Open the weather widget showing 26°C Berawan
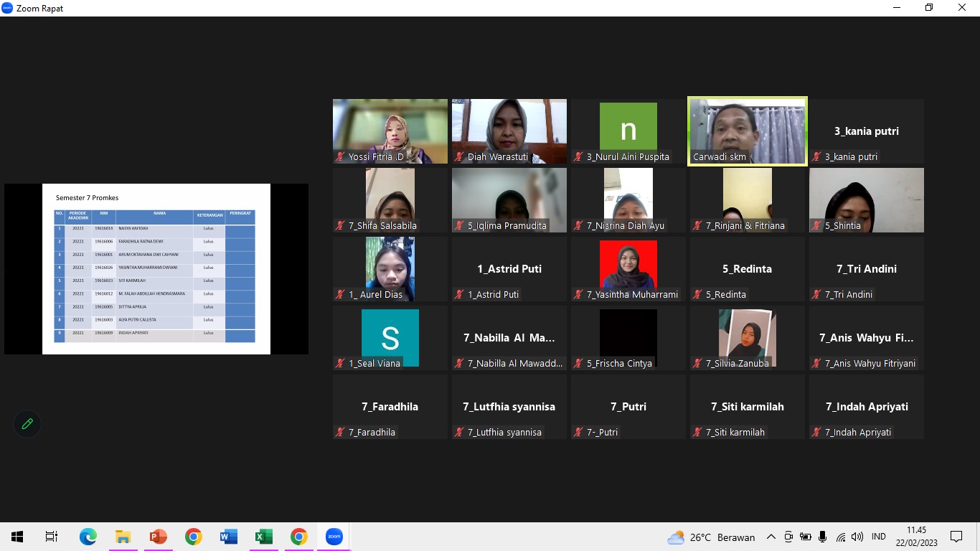Image resolution: width=980 pixels, height=551 pixels. pyautogui.click(x=710, y=537)
